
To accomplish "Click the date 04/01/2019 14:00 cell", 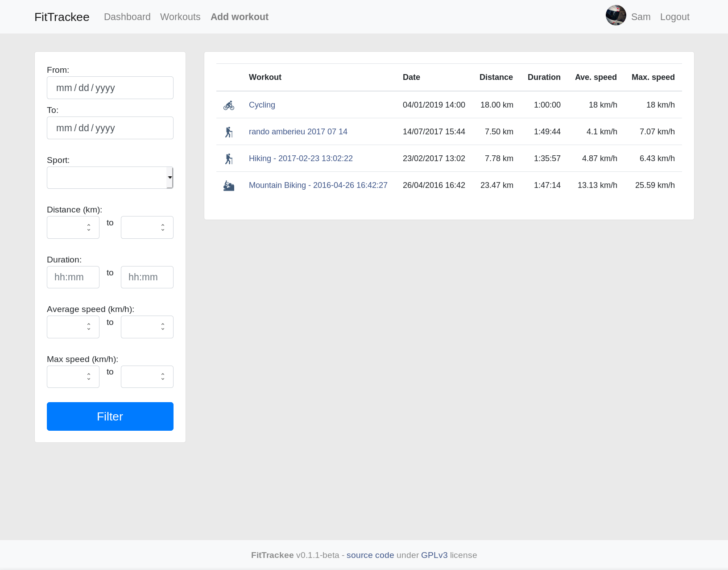I will (434, 105).
